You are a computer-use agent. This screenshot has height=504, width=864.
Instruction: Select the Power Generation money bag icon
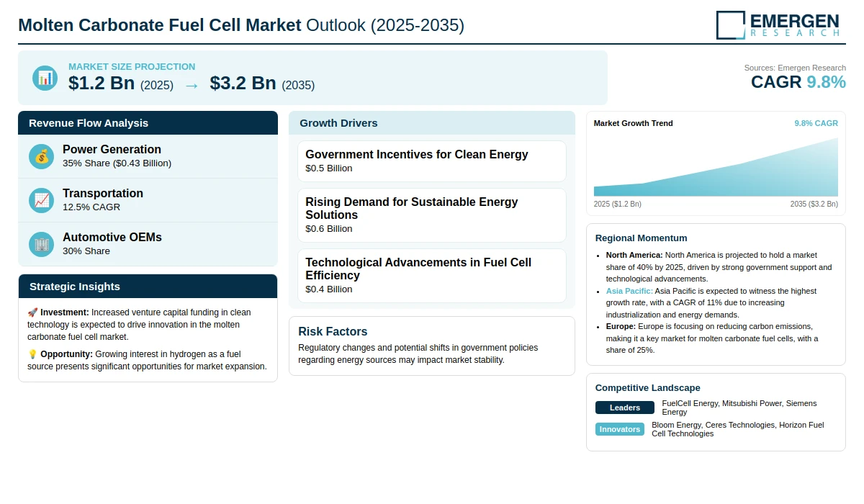[42, 156]
